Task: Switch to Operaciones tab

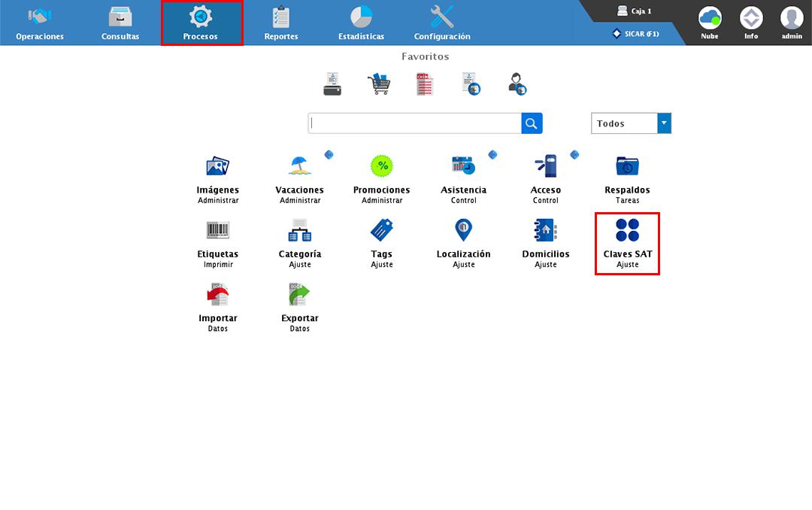Action: pos(40,23)
